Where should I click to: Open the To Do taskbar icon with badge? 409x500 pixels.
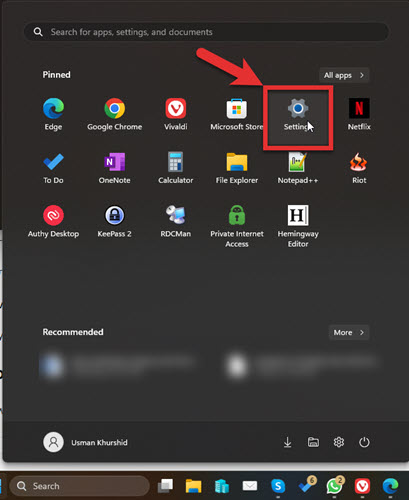click(x=306, y=485)
